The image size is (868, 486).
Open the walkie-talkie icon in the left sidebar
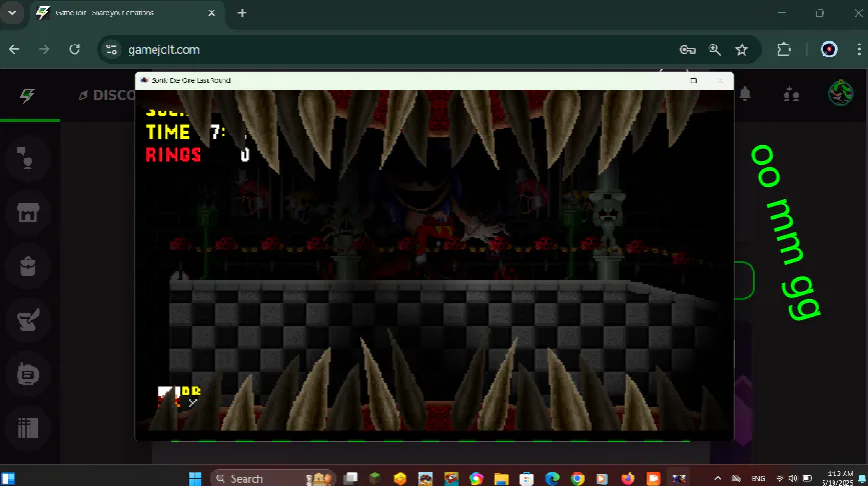[27, 374]
